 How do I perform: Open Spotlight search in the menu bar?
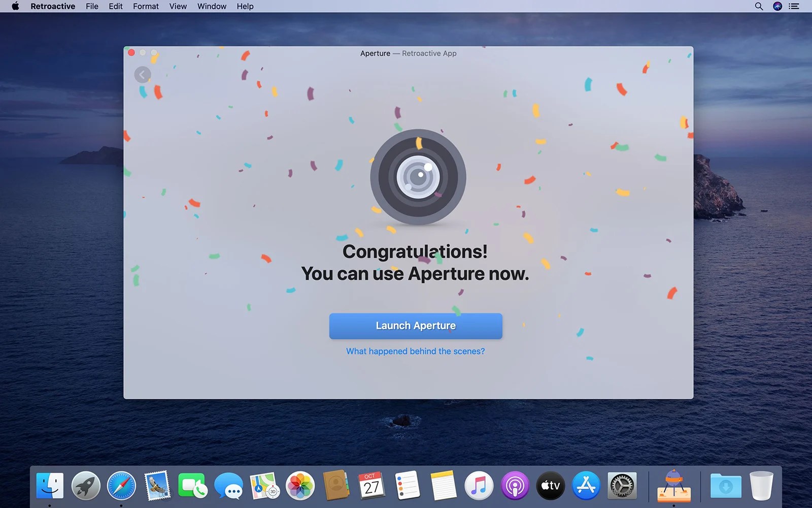[758, 6]
